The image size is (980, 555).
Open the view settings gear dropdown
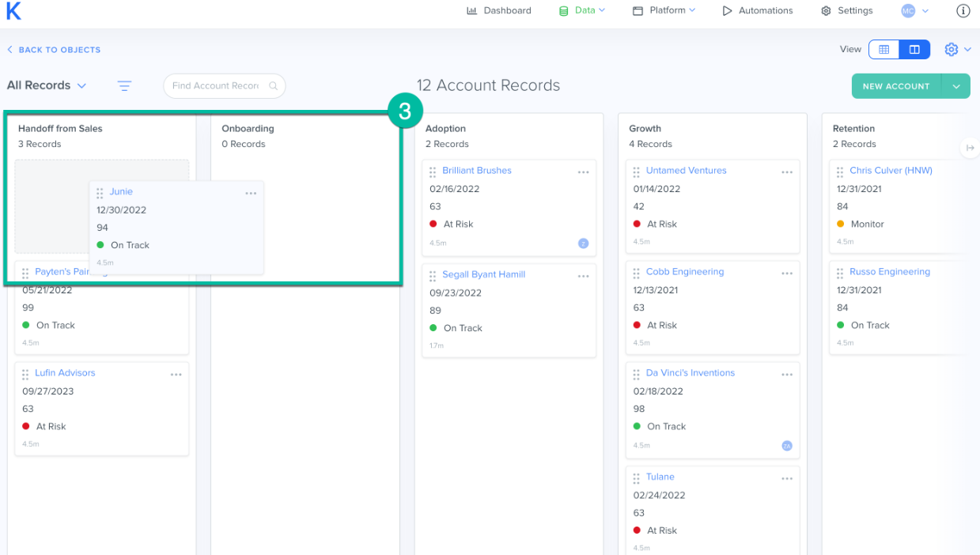958,49
